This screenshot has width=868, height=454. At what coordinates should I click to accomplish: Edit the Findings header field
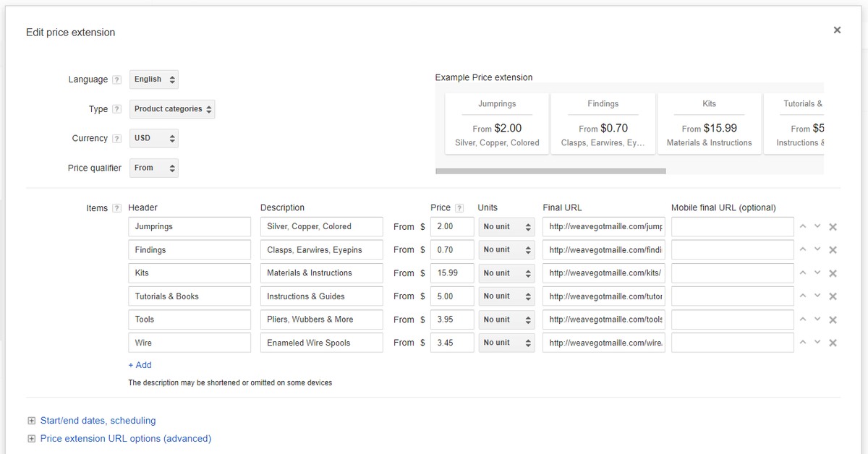[x=190, y=250]
